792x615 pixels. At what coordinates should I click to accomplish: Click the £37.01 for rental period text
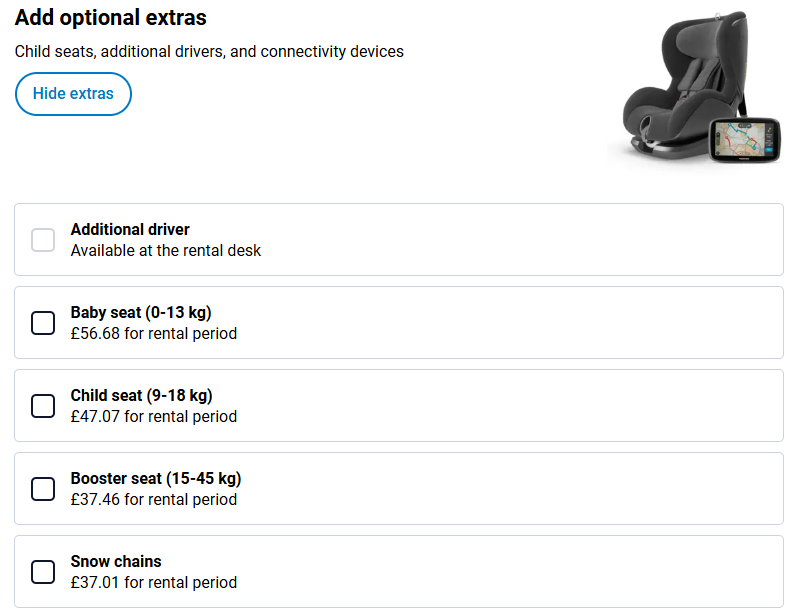click(x=154, y=583)
